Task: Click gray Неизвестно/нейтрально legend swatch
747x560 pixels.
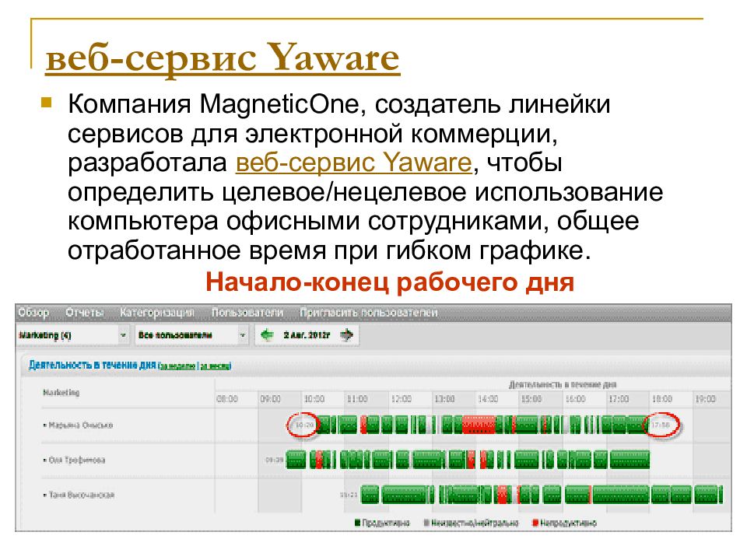Action: tap(426, 523)
